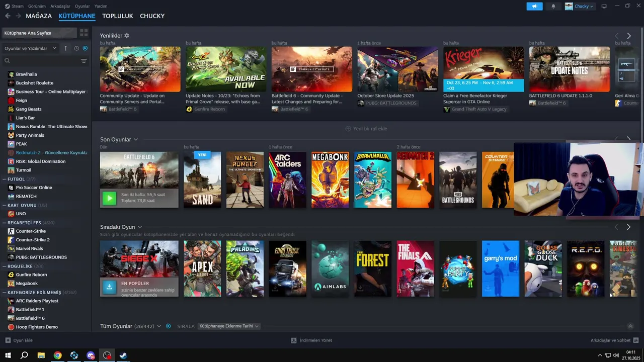Image resolution: width=644 pixels, height=362 pixels.
Task: Collapse the FUTBOL category
Action: point(4,179)
